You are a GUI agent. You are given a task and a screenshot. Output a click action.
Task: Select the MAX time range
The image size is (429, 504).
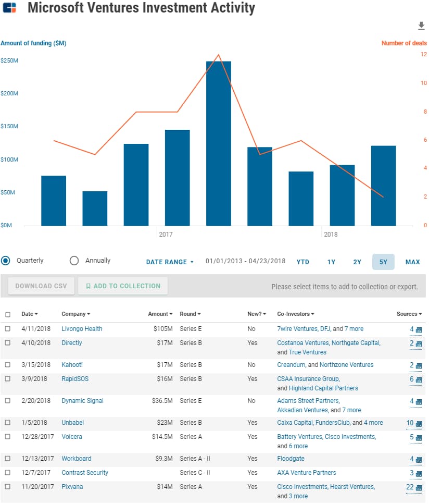click(412, 262)
